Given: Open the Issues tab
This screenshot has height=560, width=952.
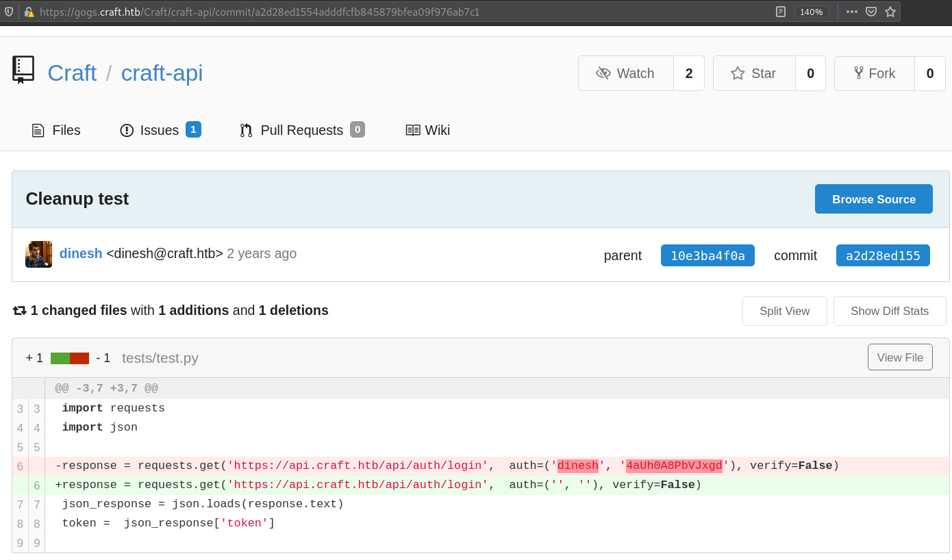Looking at the screenshot, I should point(160,130).
